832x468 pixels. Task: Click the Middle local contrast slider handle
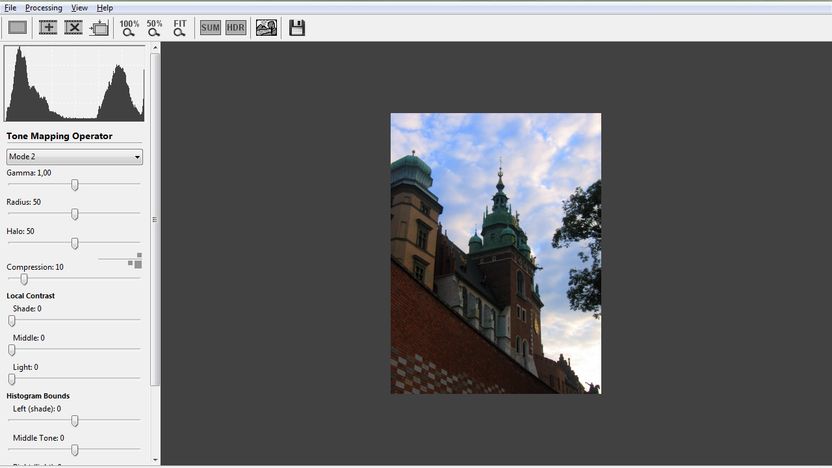tap(12, 350)
